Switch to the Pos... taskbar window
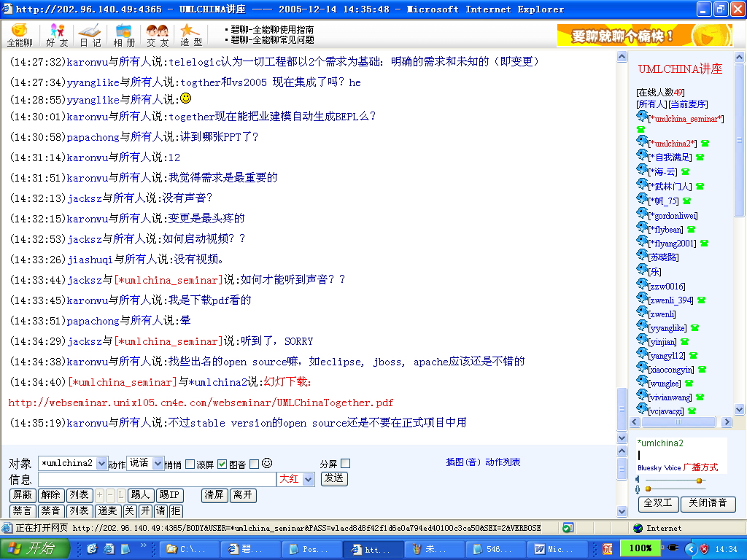747x560 pixels. [312, 549]
